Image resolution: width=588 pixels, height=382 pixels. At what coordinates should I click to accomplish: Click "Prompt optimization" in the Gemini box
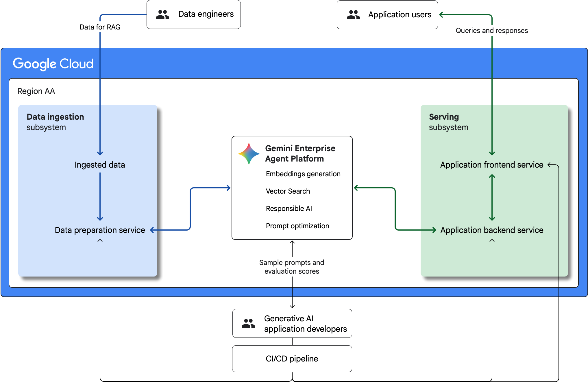pyautogui.click(x=297, y=226)
